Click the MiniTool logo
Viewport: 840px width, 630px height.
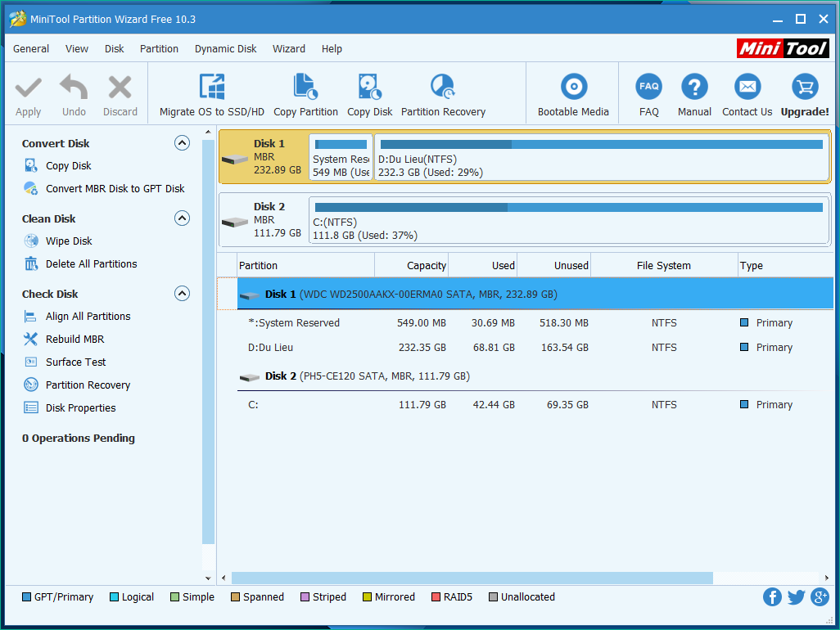tap(783, 49)
